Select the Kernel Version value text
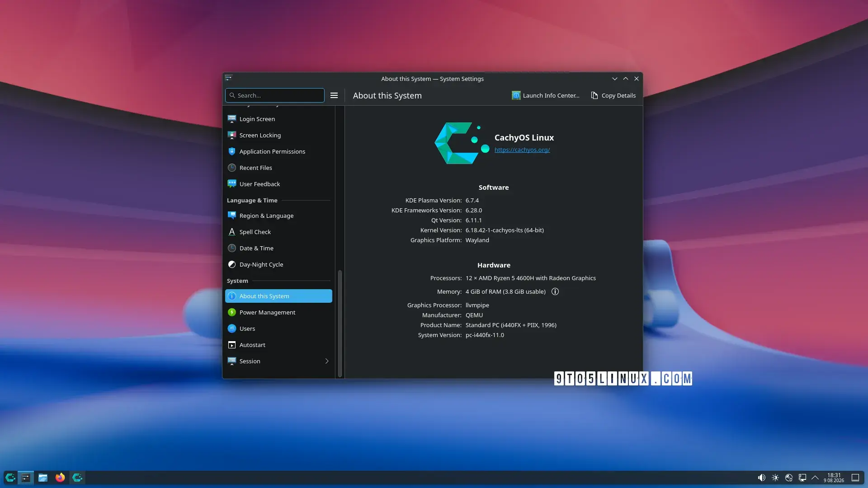This screenshot has width=868, height=488. coord(505,230)
